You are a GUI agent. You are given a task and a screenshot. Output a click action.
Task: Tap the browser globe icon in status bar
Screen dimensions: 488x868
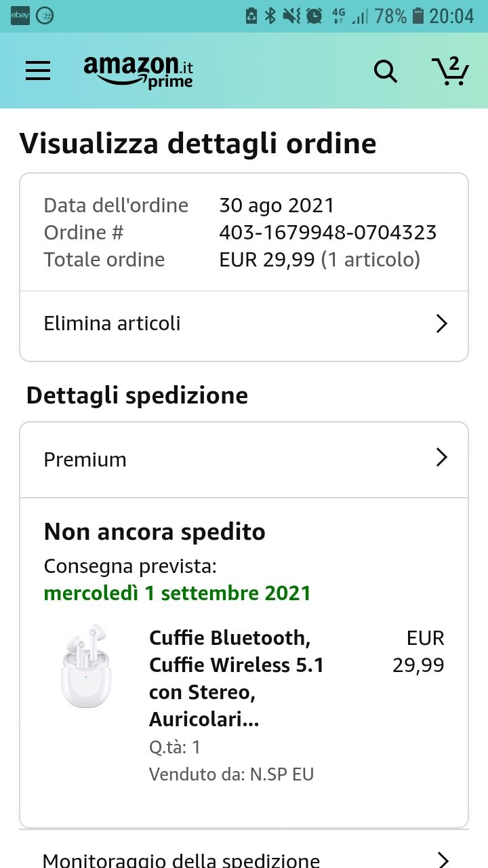[45, 16]
